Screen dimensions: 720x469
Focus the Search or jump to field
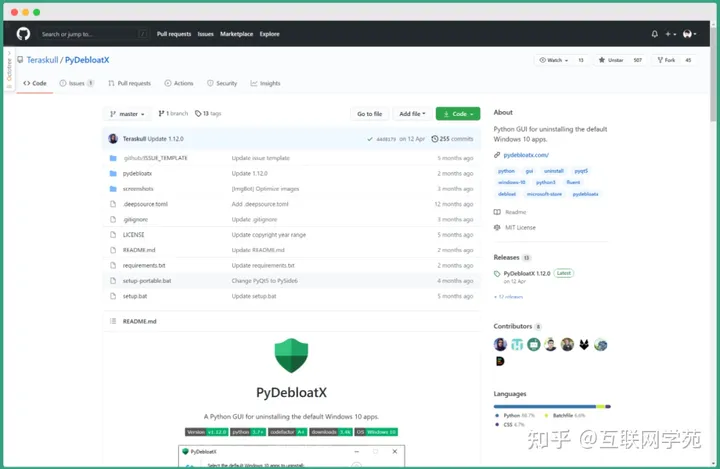coord(94,34)
